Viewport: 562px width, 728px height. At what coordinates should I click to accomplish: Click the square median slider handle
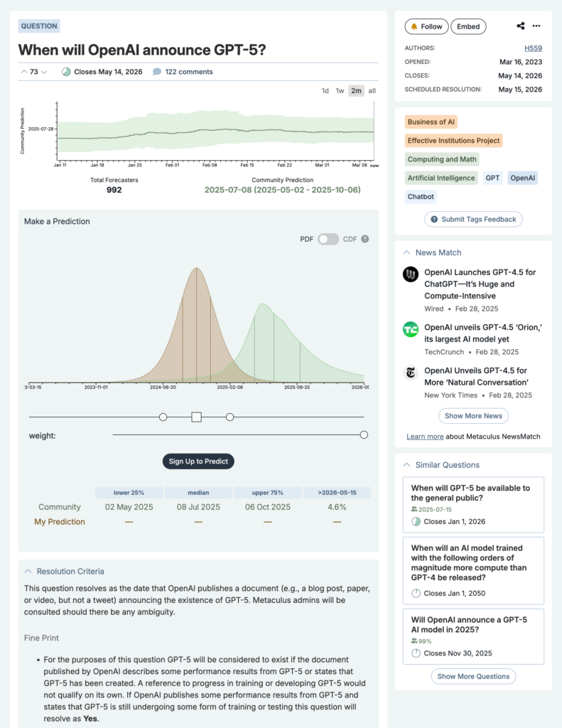(x=196, y=417)
